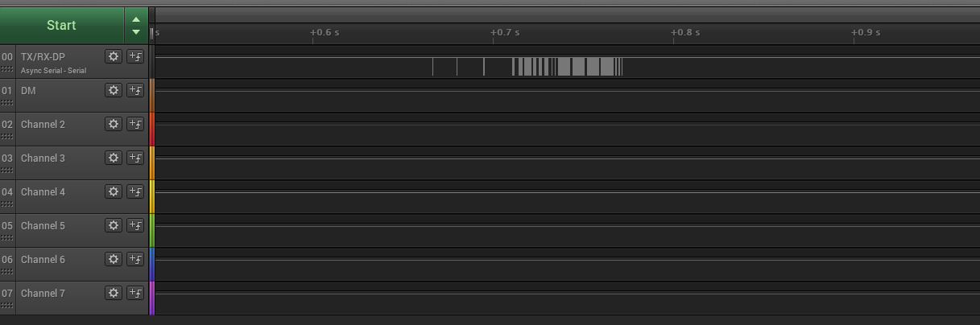Grab the drag handle of channel 03
The height and width of the screenshot is (325, 980).
[6, 171]
